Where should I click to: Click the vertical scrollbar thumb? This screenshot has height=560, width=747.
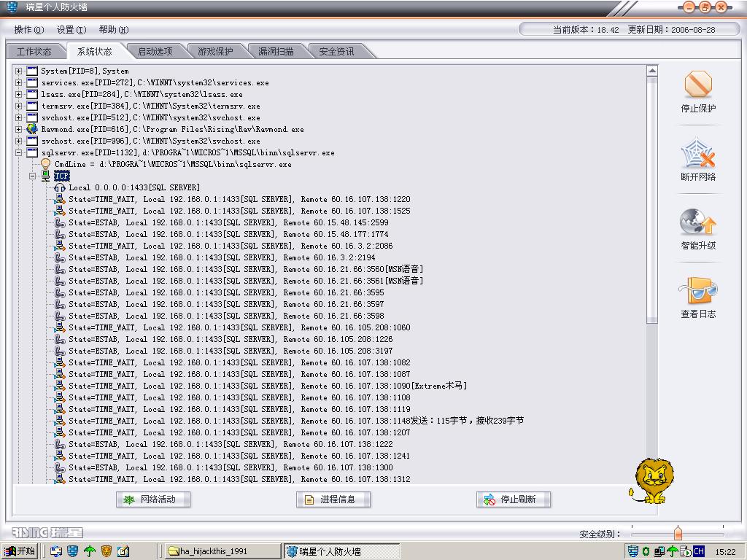click(651, 201)
